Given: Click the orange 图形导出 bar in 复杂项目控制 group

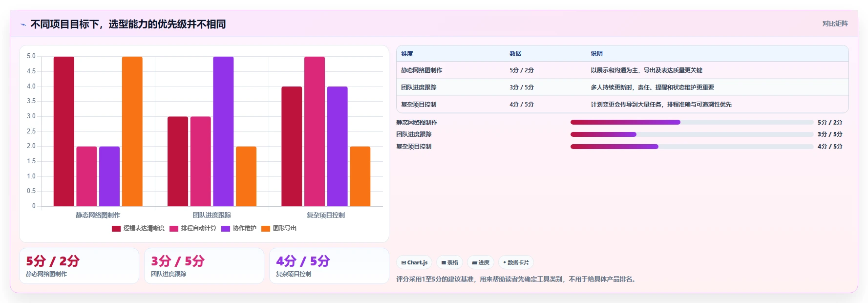Looking at the screenshot, I should point(360,176).
